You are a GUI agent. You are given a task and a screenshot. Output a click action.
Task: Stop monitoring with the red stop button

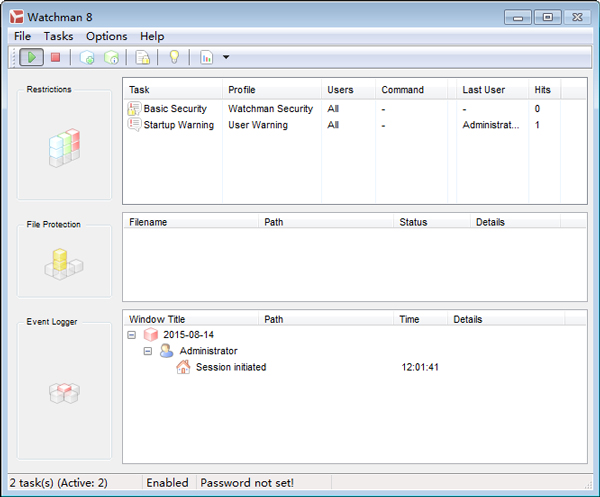[55, 57]
